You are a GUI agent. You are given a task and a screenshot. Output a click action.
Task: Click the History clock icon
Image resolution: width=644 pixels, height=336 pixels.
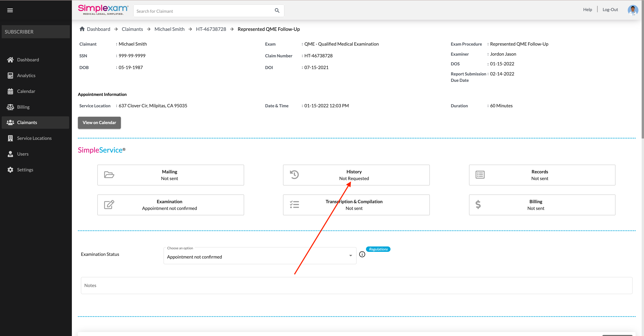pos(294,175)
